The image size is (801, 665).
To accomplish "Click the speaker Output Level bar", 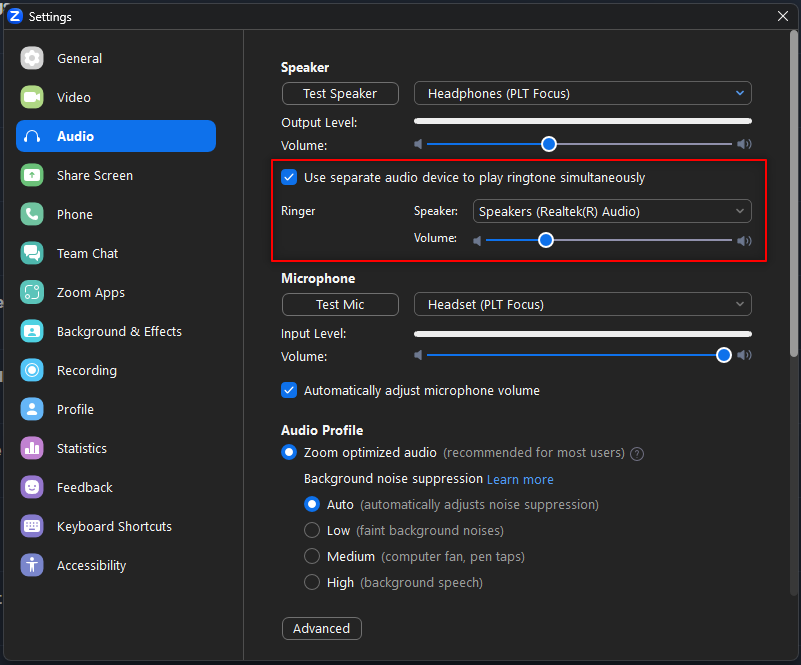I will click(x=582, y=121).
